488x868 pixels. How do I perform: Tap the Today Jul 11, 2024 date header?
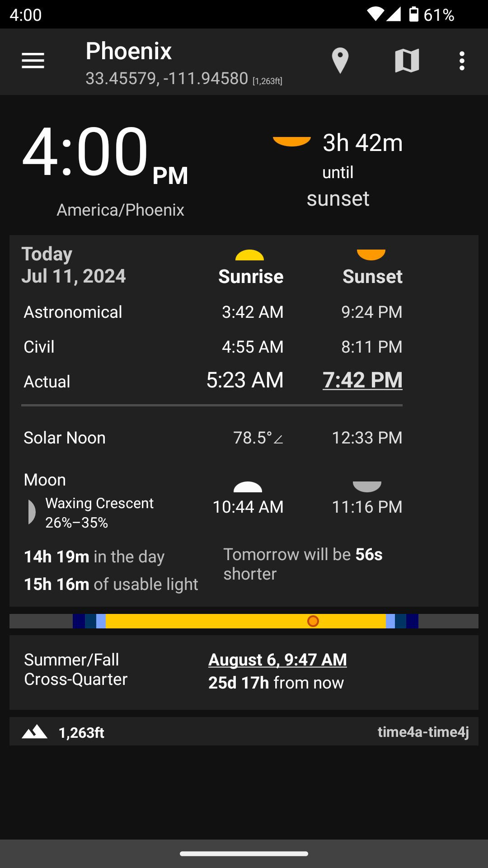74,265
